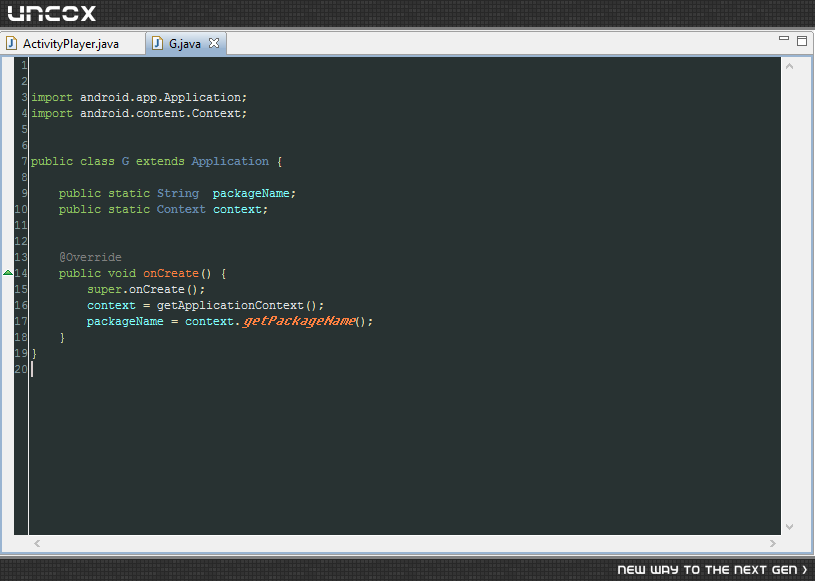
Task: Close the G.java tab
Action: click(x=214, y=43)
